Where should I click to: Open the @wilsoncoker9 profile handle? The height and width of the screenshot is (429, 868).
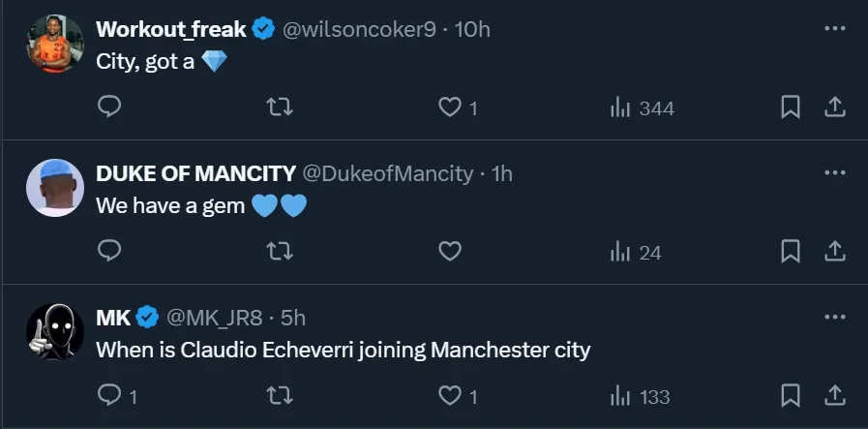click(x=357, y=30)
